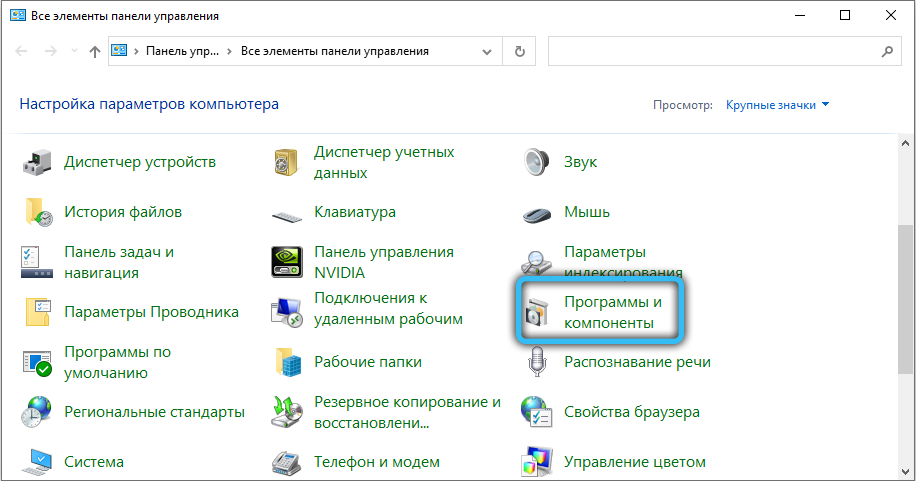Expand the Крупные значки view dropdown

tap(778, 105)
